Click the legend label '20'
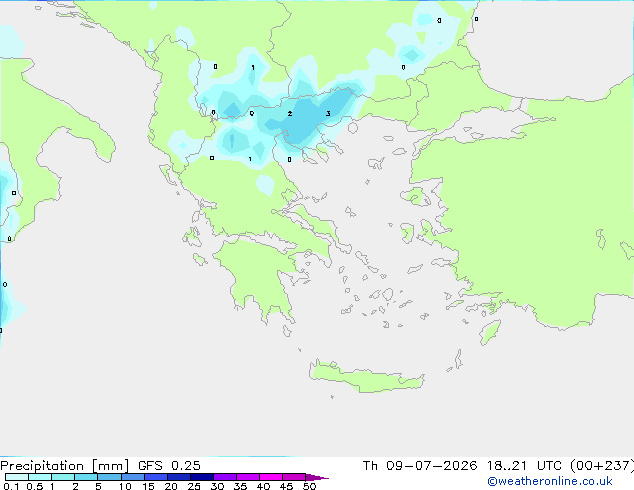The width and height of the screenshot is (634, 490). tap(171, 486)
